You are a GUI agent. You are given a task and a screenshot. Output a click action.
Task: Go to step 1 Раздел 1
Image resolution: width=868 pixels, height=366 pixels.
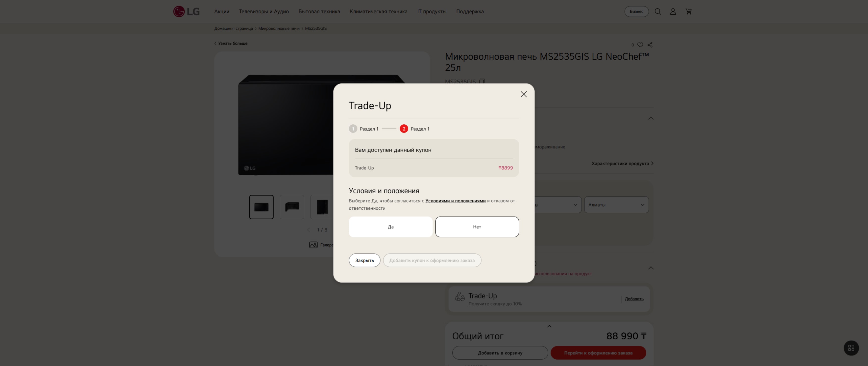(363, 129)
